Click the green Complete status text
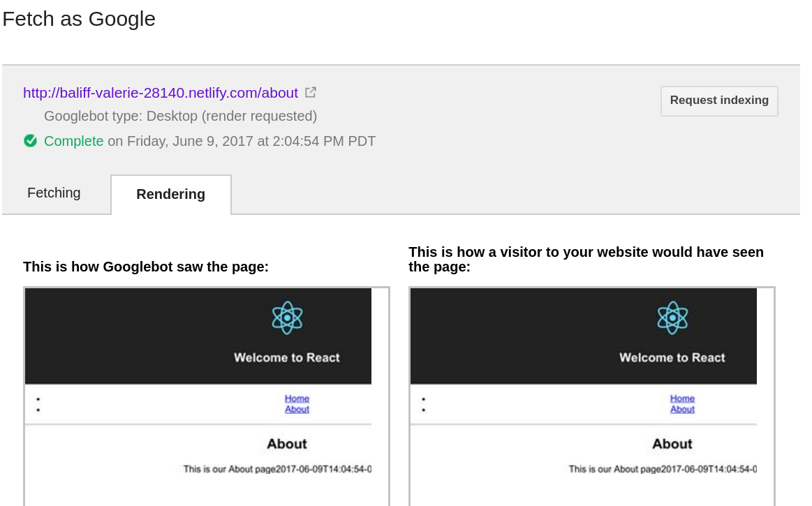Viewport: 812px width, 506px height. click(x=73, y=141)
